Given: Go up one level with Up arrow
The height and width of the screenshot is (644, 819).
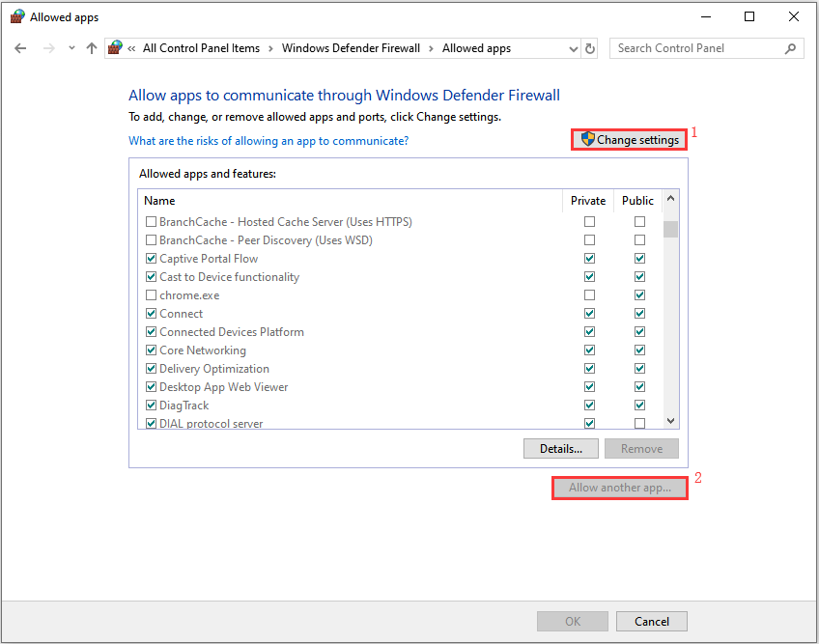Looking at the screenshot, I should [92, 48].
